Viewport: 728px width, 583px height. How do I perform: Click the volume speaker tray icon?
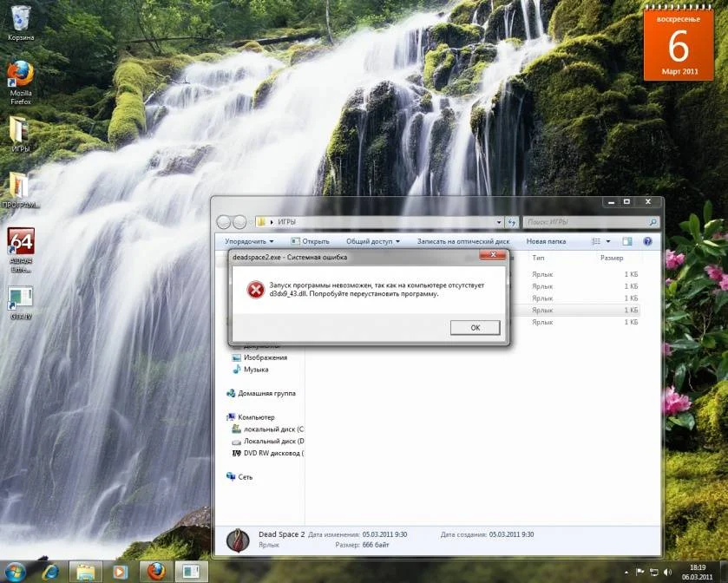point(667,572)
